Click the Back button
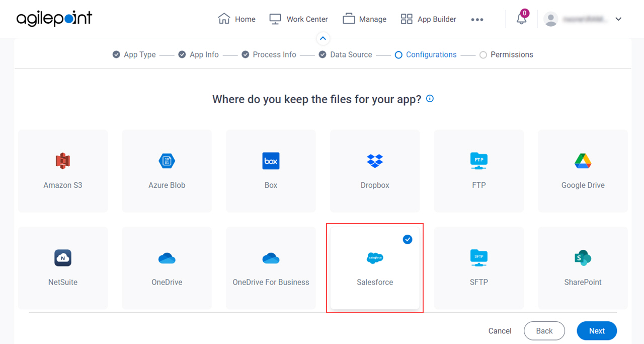 point(544,331)
